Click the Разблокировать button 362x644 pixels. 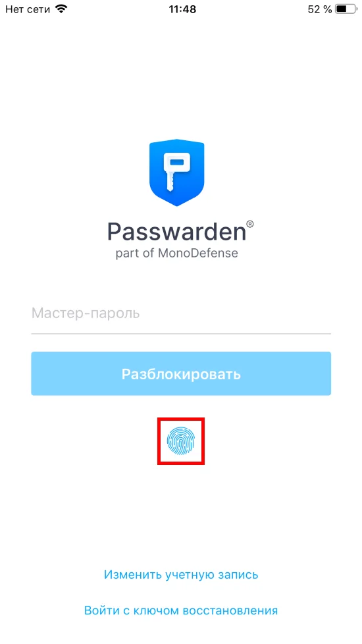pos(181,374)
